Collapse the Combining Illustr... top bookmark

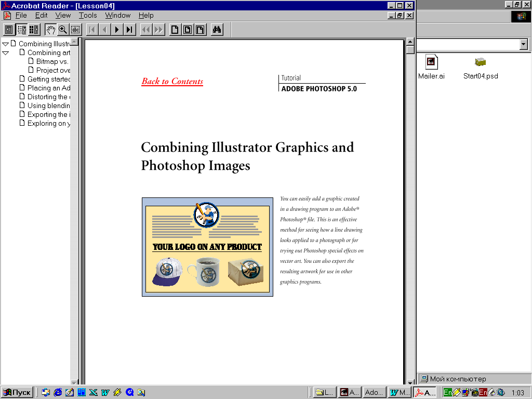pos(5,44)
